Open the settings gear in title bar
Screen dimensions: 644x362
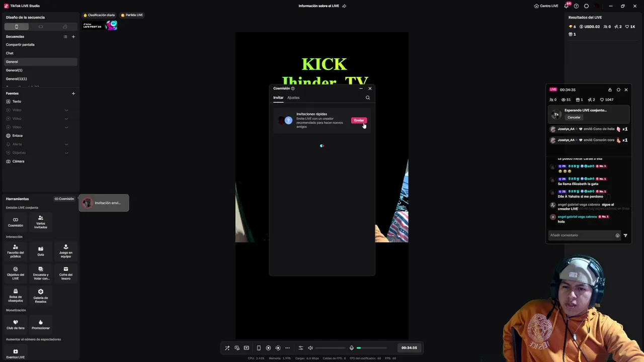[x=586, y=6]
